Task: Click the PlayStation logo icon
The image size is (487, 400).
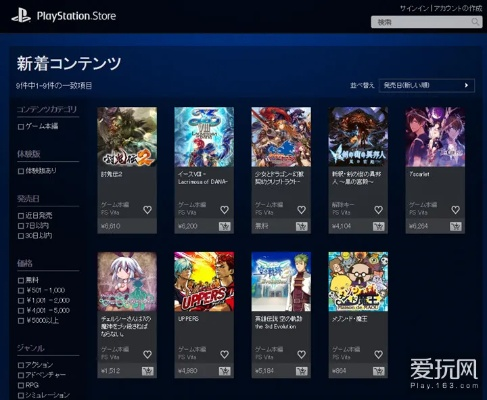Action: click(21, 16)
